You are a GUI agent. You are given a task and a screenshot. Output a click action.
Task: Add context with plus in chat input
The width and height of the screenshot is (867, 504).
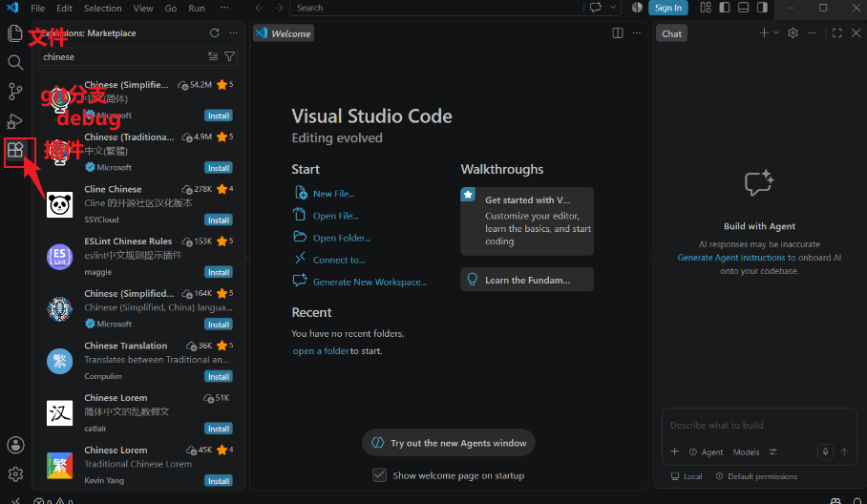coord(674,451)
